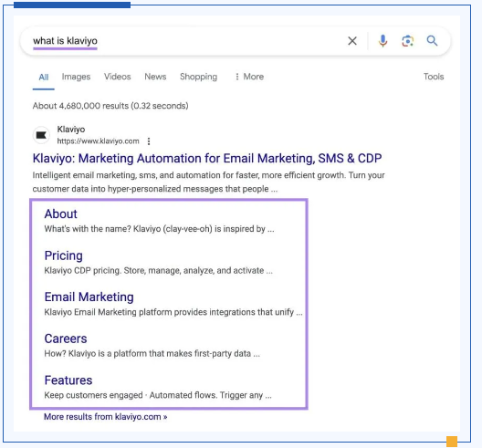Click the Klaviyo site name above URL
This screenshot has width=482, height=448.
tap(71, 130)
